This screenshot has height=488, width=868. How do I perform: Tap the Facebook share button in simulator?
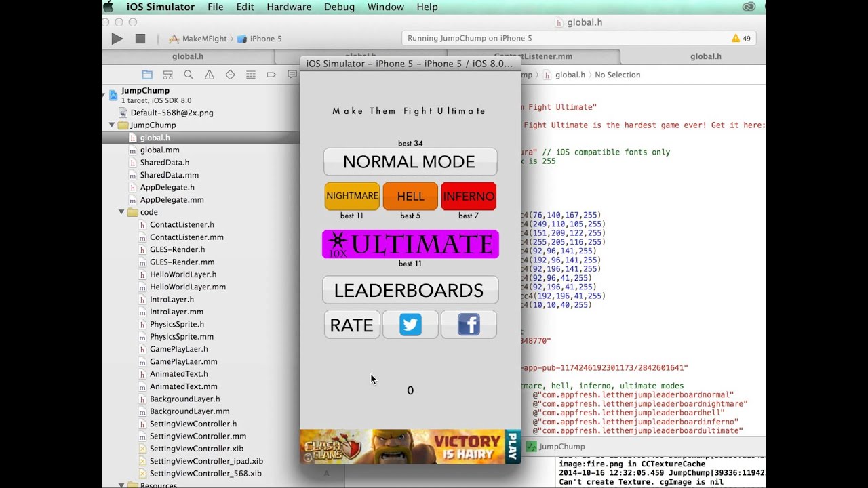click(469, 325)
